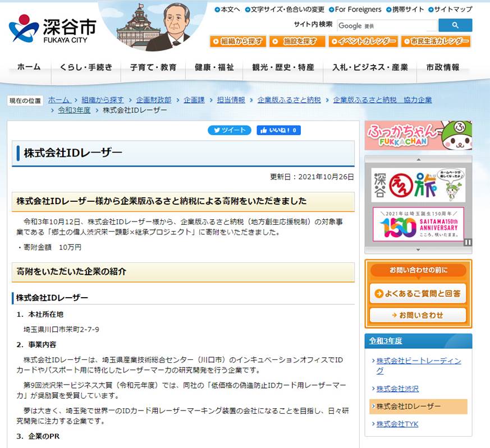This screenshot has height=448, width=490.
Task: Click the サイト内検索 label
Action: 313,24
